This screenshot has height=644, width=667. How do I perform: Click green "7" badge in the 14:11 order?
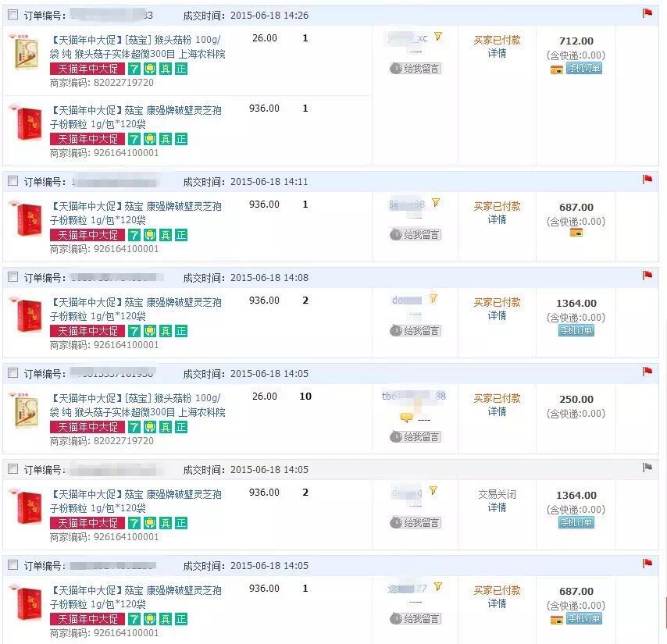(134, 235)
